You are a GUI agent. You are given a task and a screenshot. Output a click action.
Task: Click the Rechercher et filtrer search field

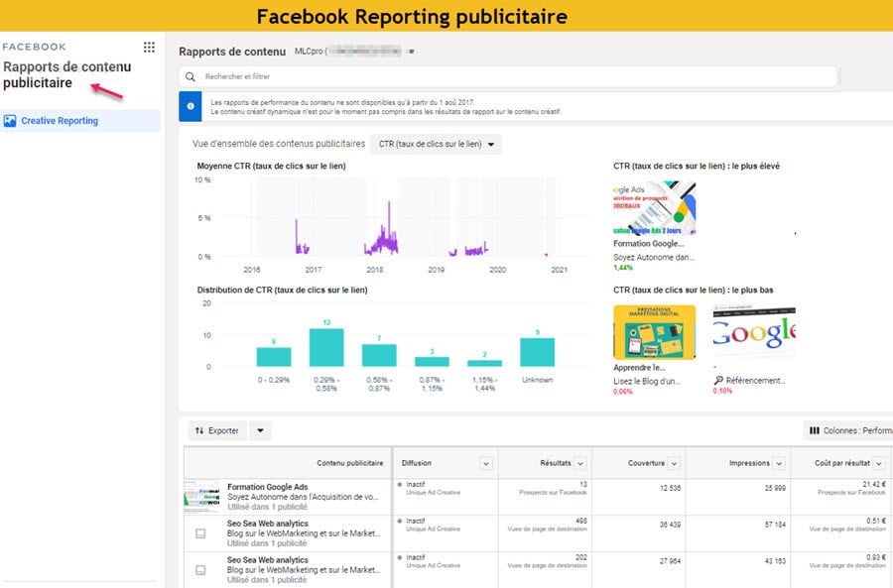pos(508,76)
